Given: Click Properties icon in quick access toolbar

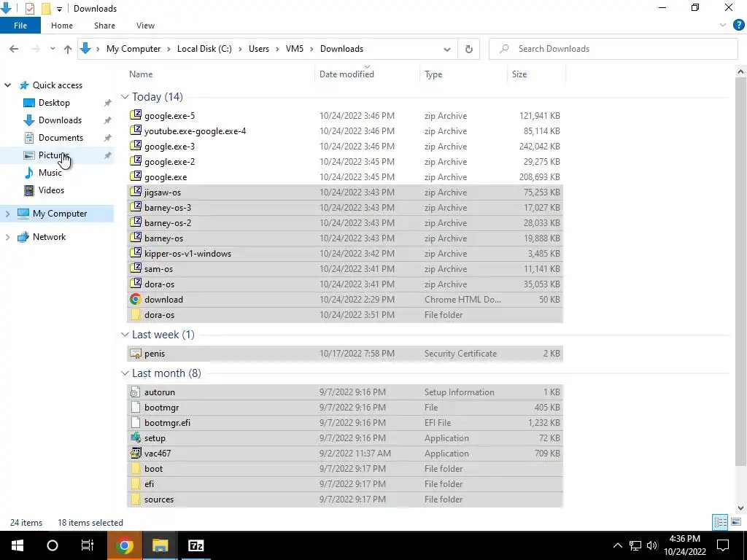Looking at the screenshot, I should 29,8.
